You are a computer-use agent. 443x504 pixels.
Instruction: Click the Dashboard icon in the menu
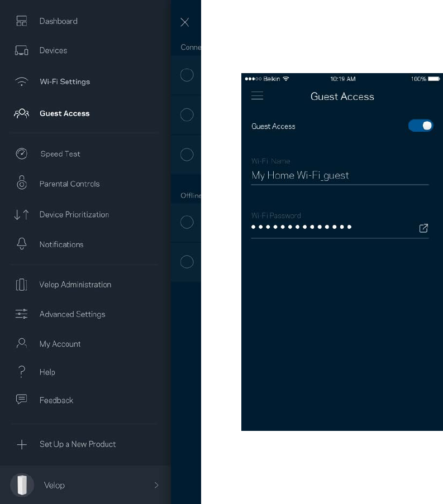click(22, 21)
